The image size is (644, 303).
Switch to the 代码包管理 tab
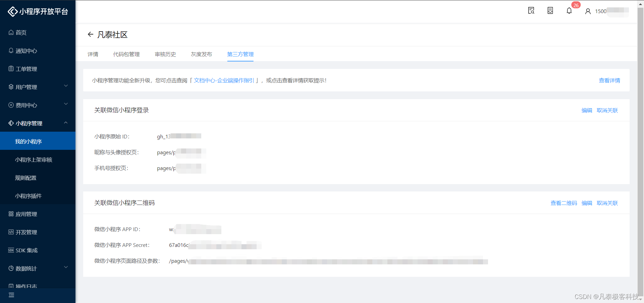[126, 54]
